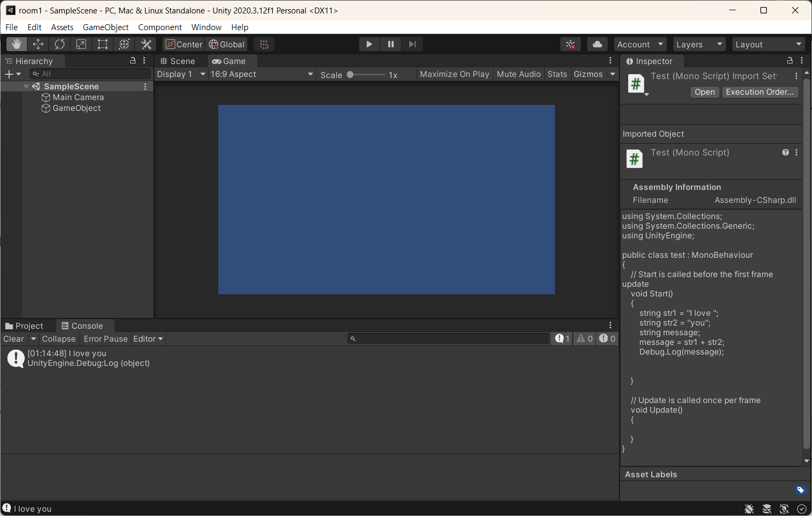Image resolution: width=812 pixels, height=516 pixels.
Task: Select the Transform tool
Action: click(x=124, y=44)
